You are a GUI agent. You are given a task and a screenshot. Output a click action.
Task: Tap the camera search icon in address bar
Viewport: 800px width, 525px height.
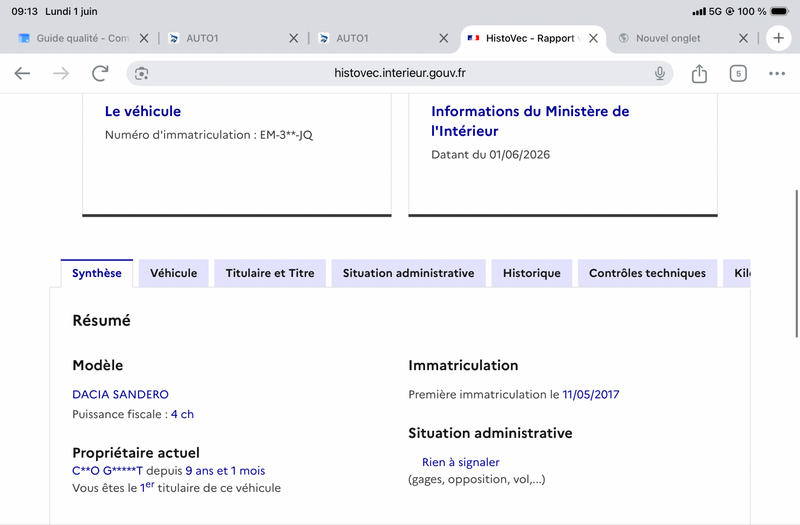tap(141, 73)
